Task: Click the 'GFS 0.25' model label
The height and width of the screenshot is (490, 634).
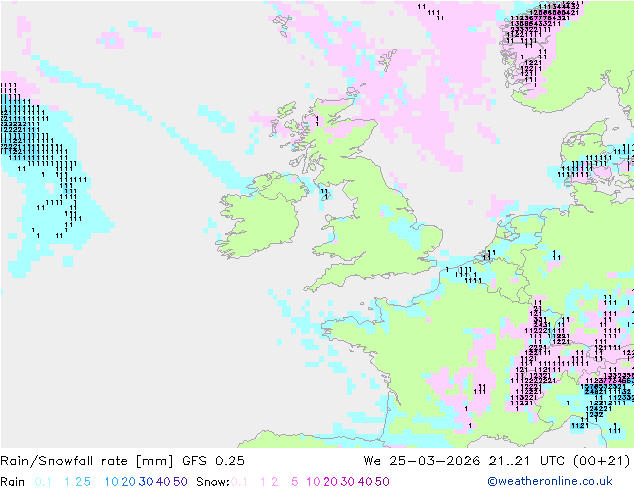Action: click(213, 460)
